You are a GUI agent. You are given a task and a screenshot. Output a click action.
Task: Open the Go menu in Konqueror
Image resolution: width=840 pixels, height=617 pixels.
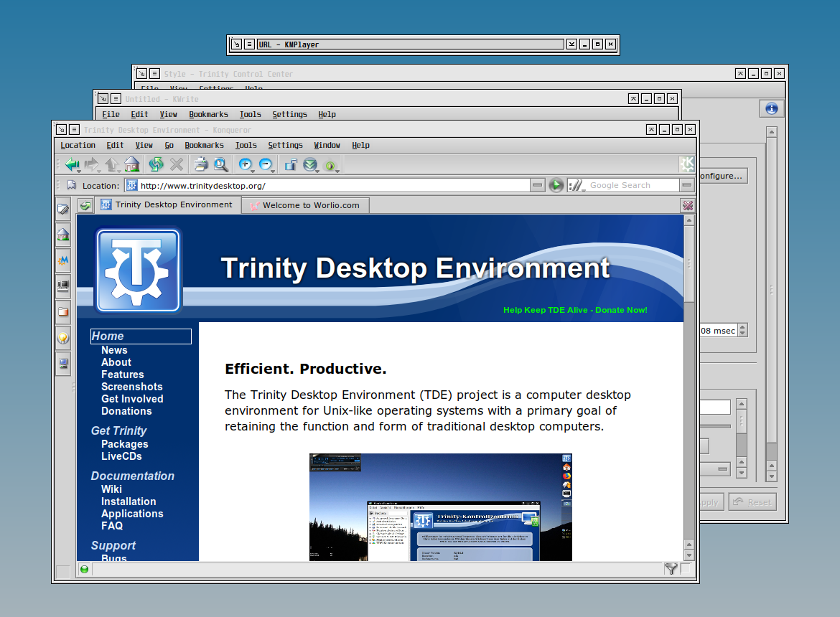click(169, 145)
